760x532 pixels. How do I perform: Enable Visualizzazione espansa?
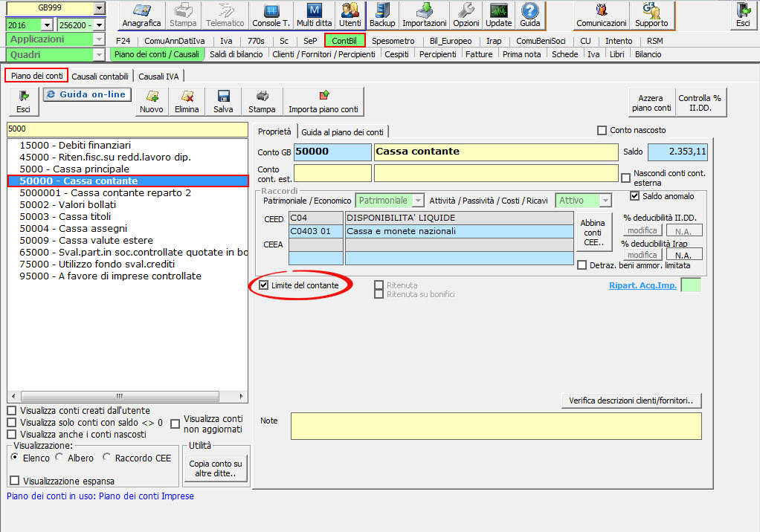click(x=15, y=481)
